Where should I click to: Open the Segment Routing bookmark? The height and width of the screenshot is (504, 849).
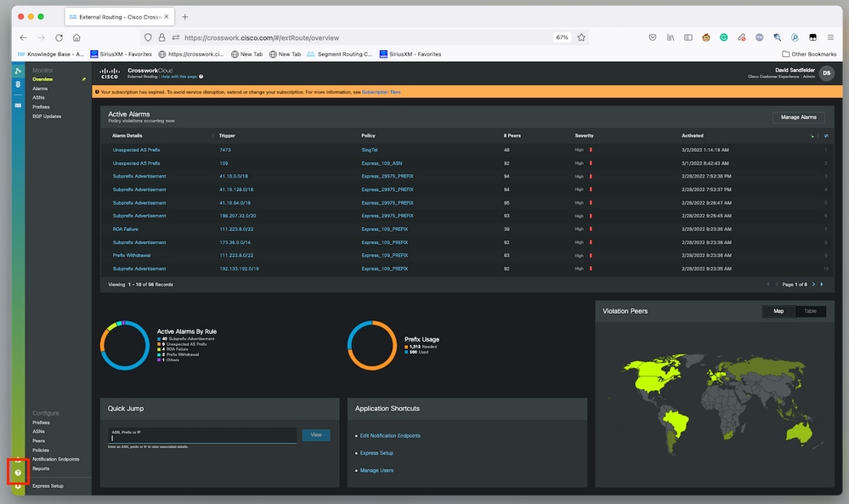(339, 54)
